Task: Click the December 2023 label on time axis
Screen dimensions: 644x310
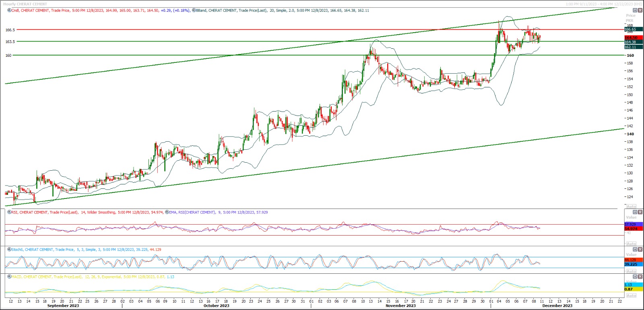Action: click(x=557, y=306)
